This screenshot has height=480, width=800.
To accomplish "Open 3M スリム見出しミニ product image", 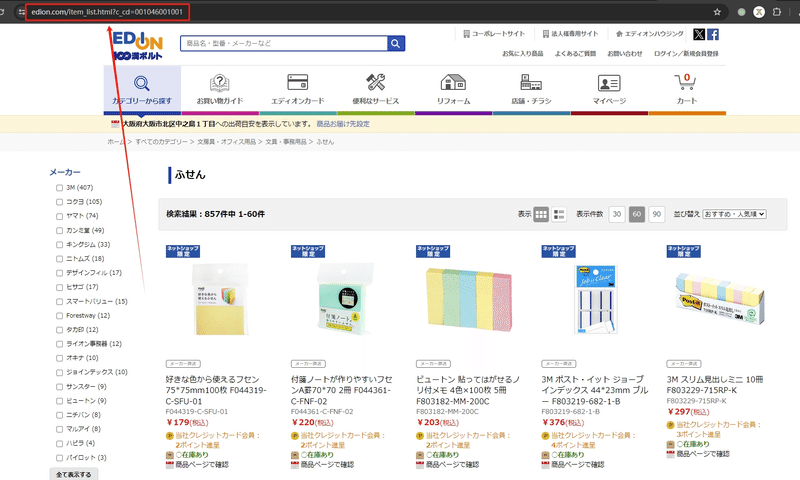I will [x=720, y=298].
